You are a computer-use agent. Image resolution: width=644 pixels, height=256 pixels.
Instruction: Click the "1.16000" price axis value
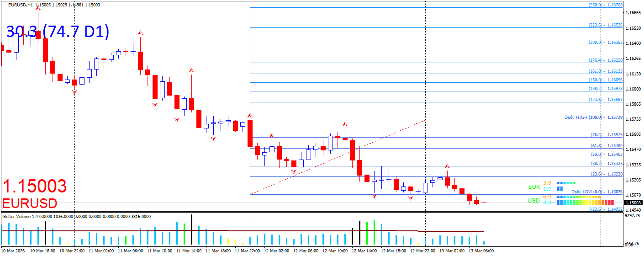pyautogui.click(x=634, y=89)
